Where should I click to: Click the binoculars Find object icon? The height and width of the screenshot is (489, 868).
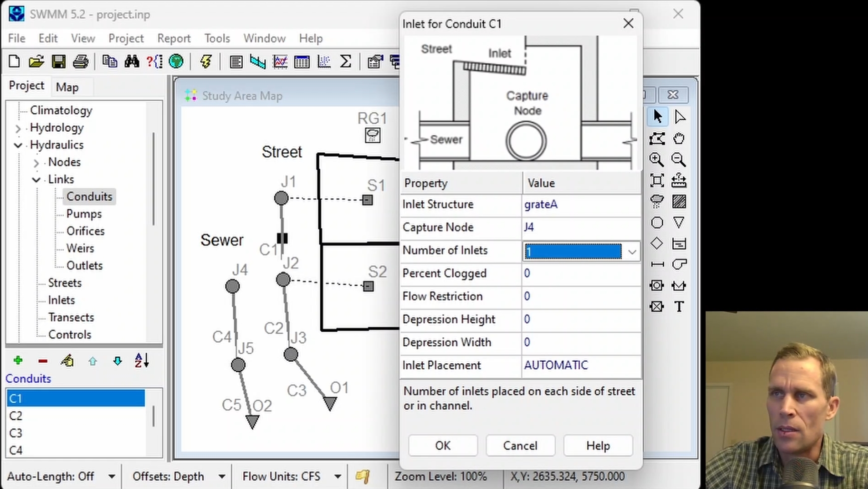pos(132,62)
